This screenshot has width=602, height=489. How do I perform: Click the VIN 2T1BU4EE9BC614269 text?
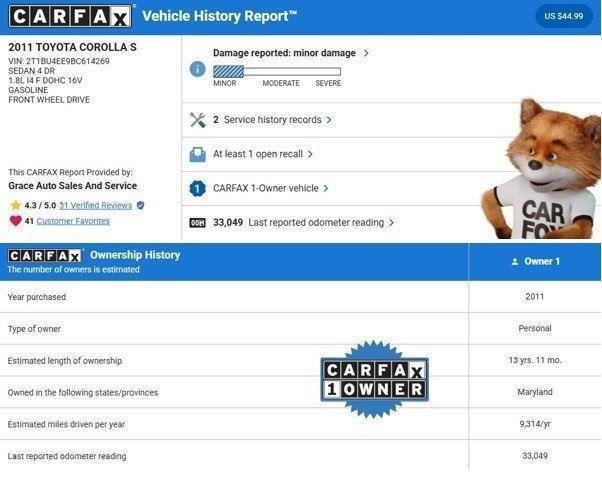[x=59, y=61]
